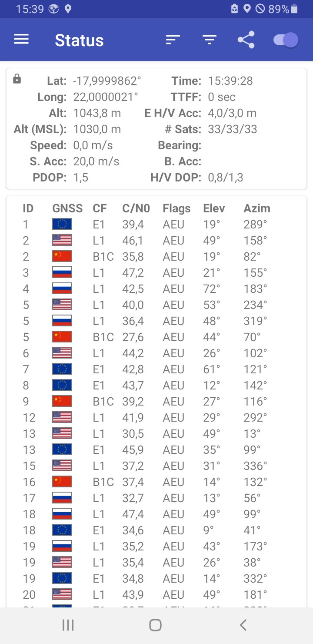Open the hamburger navigation menu
The width and height of the screenshot is (313, 644).
click(x=21, y=40)
